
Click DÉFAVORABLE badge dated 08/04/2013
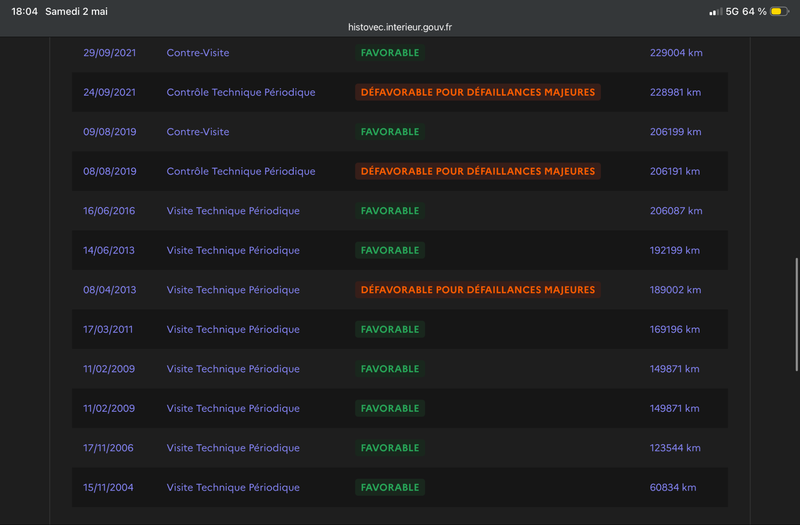tap(478, 290)
